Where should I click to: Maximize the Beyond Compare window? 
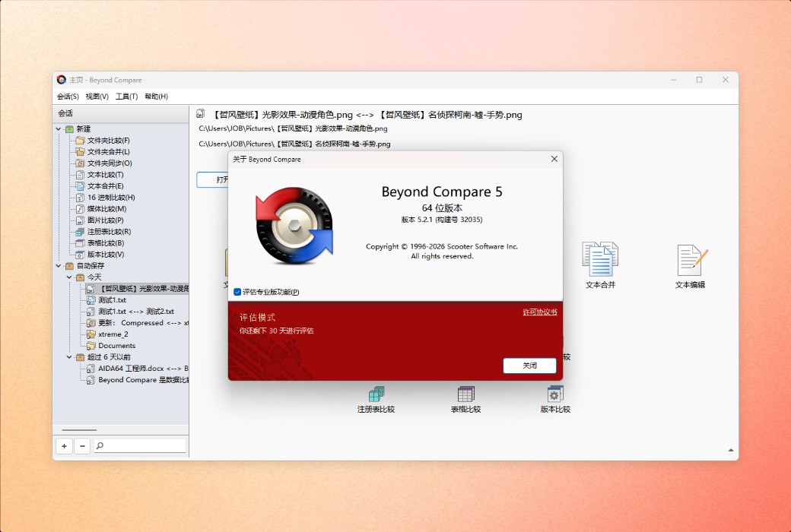[x=699, y=80]
